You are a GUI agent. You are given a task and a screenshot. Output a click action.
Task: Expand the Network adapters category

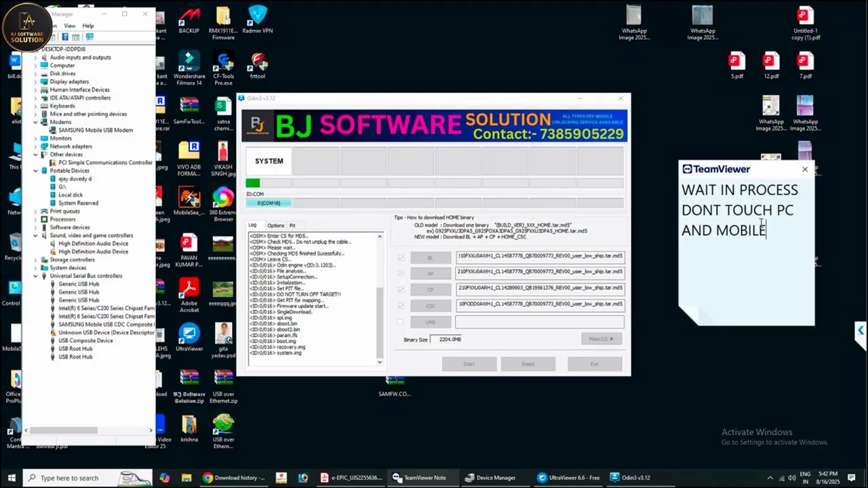[36, 146]
